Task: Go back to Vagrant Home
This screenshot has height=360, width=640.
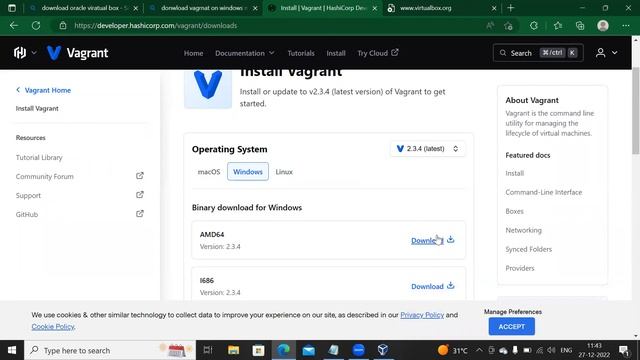Action: 43,90
